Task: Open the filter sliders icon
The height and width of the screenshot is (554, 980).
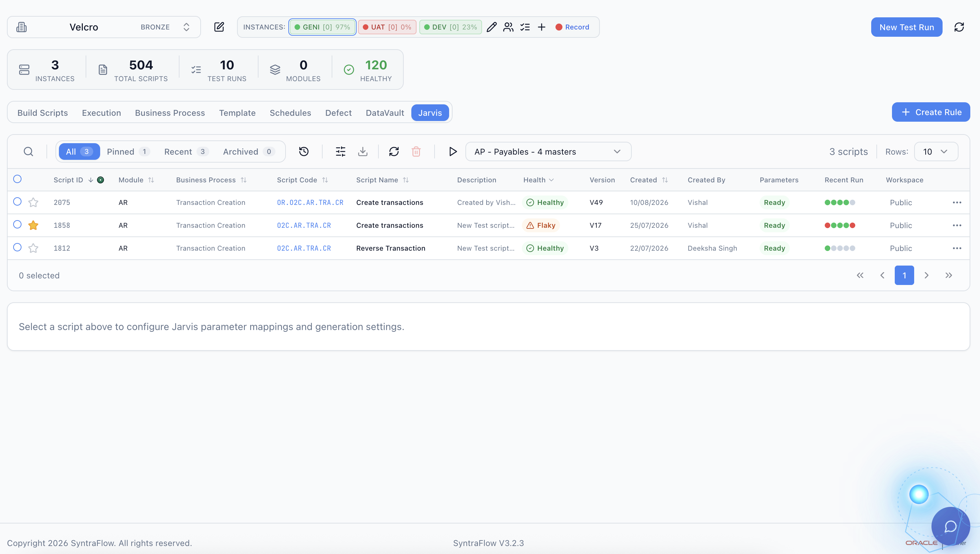Action: click(341, 152)
